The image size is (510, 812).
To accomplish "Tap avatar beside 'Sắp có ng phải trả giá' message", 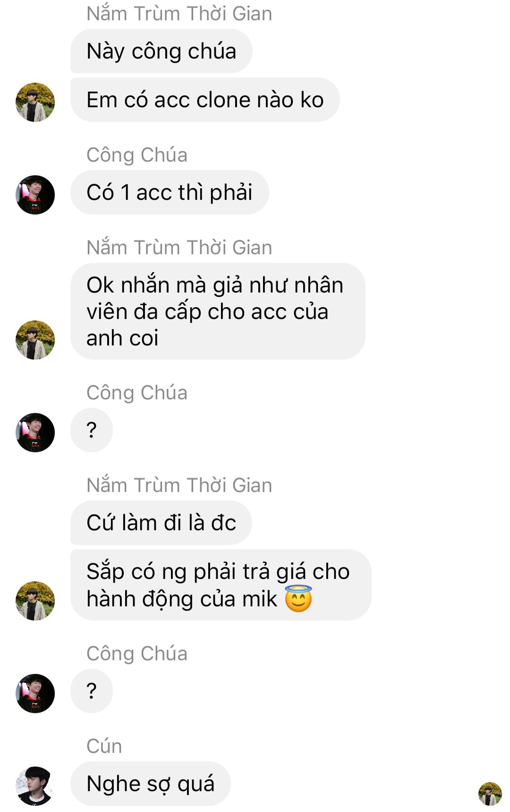I will pyautogui.click(x=35, y=601).
